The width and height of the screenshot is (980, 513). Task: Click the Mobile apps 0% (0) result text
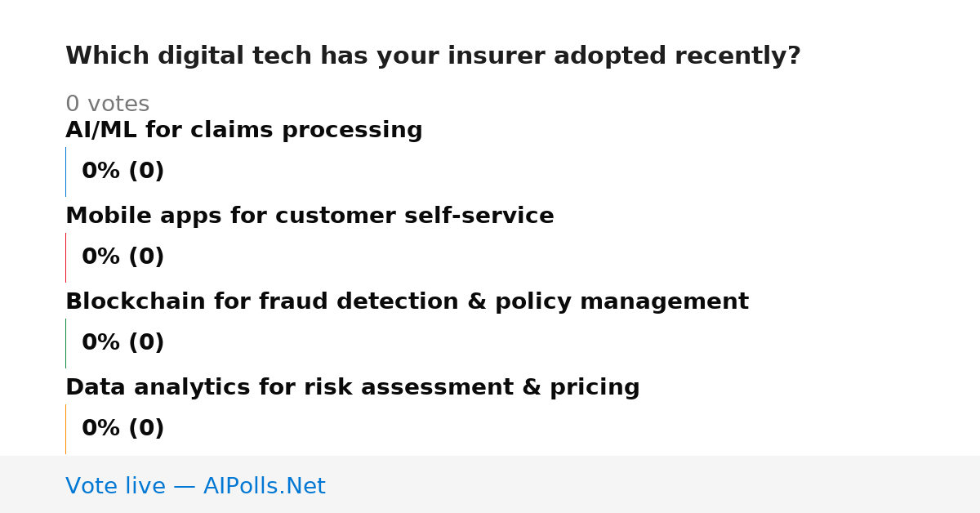click(x=122, y=257)
